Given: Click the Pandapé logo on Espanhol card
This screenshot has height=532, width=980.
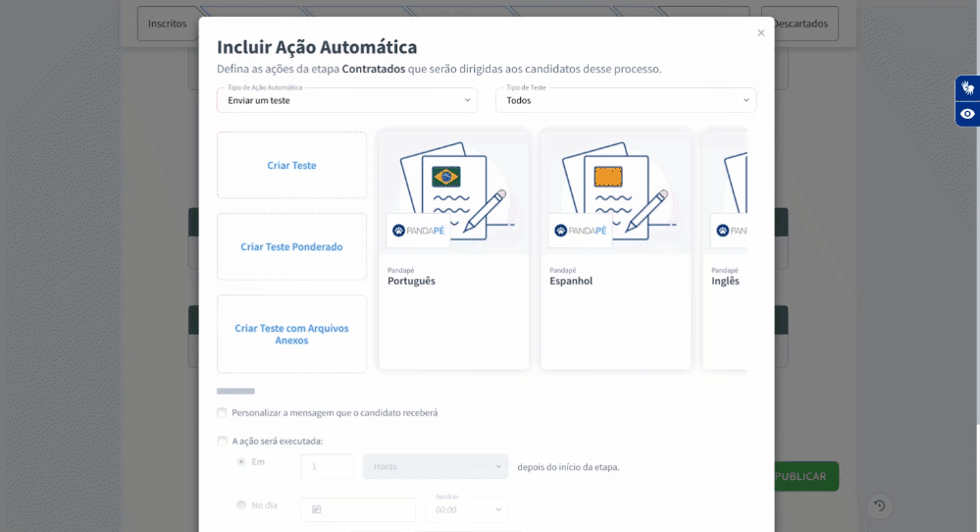Looking at the screenshot, I should click(580, 231).
